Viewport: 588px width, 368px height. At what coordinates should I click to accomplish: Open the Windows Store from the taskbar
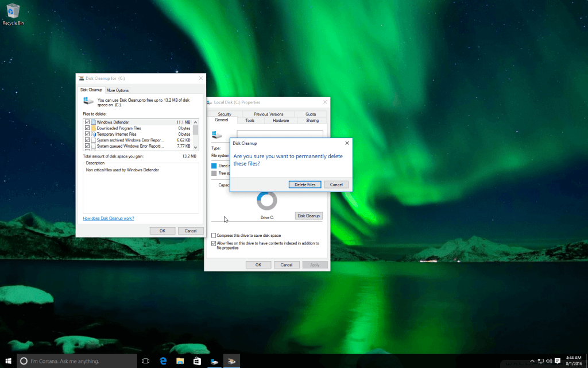click(x=197, y=361)
